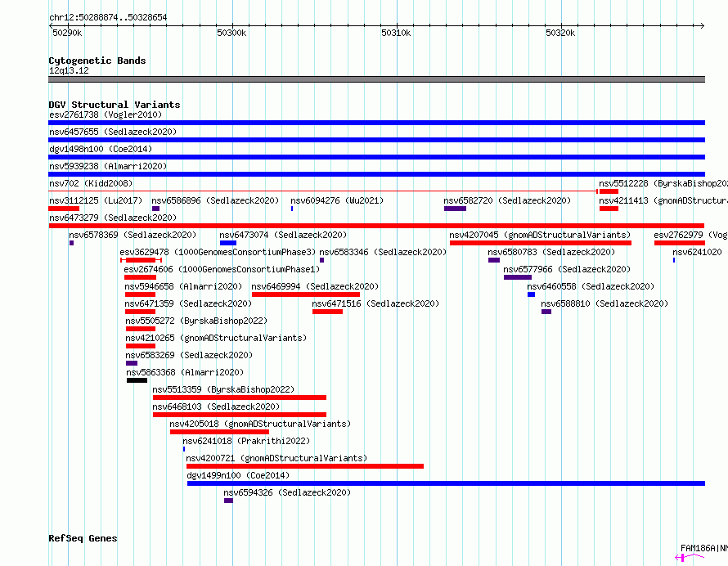Image resolution: width=728 pixels, height=566 pixels.
Task: Click long blue bar of dgv1499n100
Action: pyautogui.click(x=446, y=484)
